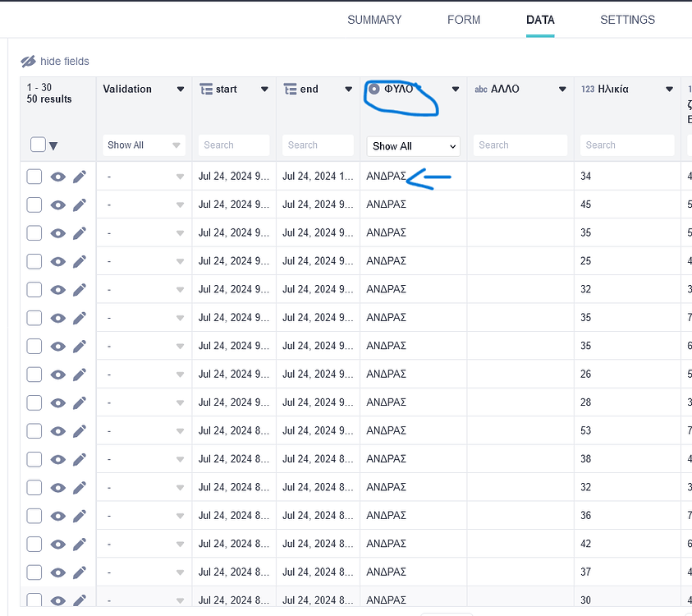
Task: Click the abc text-type icon beside ΑΛΛΟ header
Action: pos(481,89)
